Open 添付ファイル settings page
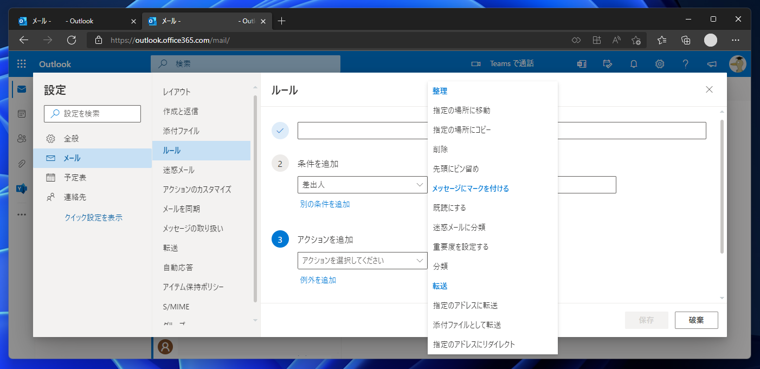Viewport: 760px width, 369px height. coord(201,131)
